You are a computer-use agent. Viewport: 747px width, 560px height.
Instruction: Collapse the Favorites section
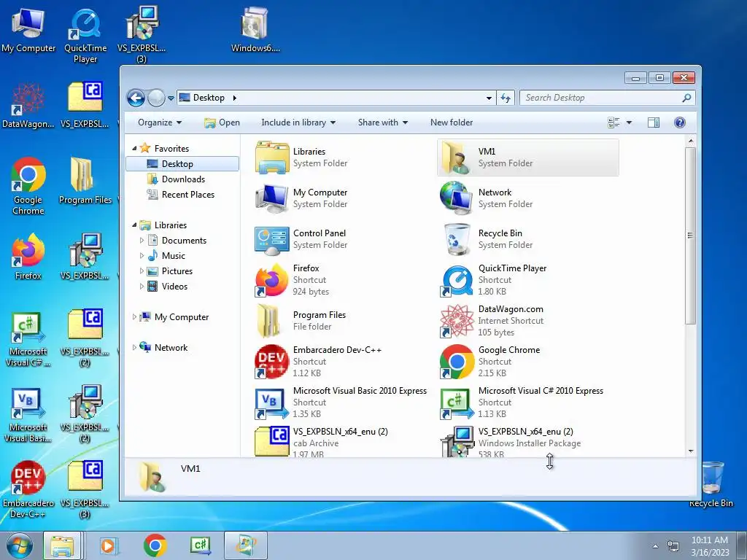click(x=134, y=149)
